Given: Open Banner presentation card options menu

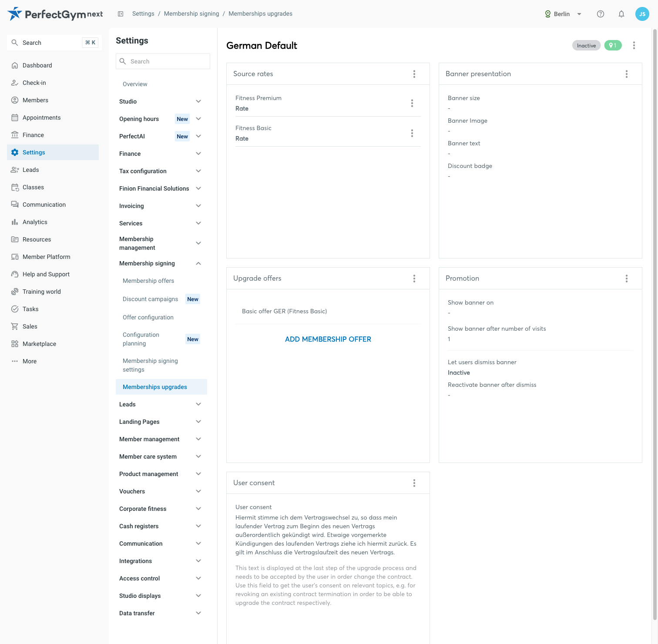Looking at the screenshot, I should click(x=627, y=74).
